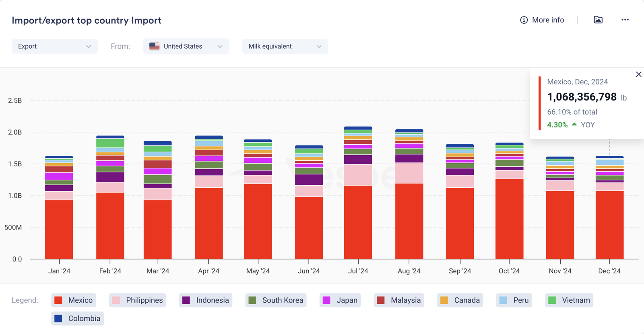Select the Oct '24 Mexico bar segment
Screen dimensions: 644x334
pyautogui.click(x=509, y=219)
